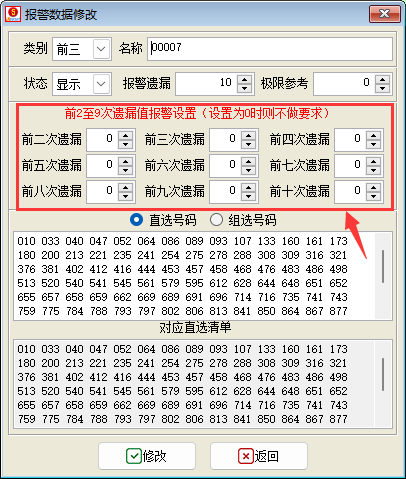Increase the 前四次遗漏 value
The height and width of the screenshot is (479, 406).
(373, 136)
